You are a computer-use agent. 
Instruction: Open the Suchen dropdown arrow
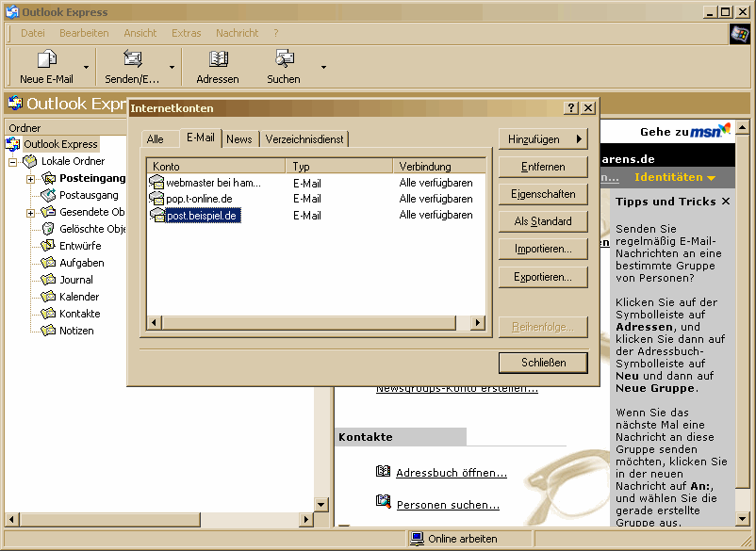pos(323,68)
